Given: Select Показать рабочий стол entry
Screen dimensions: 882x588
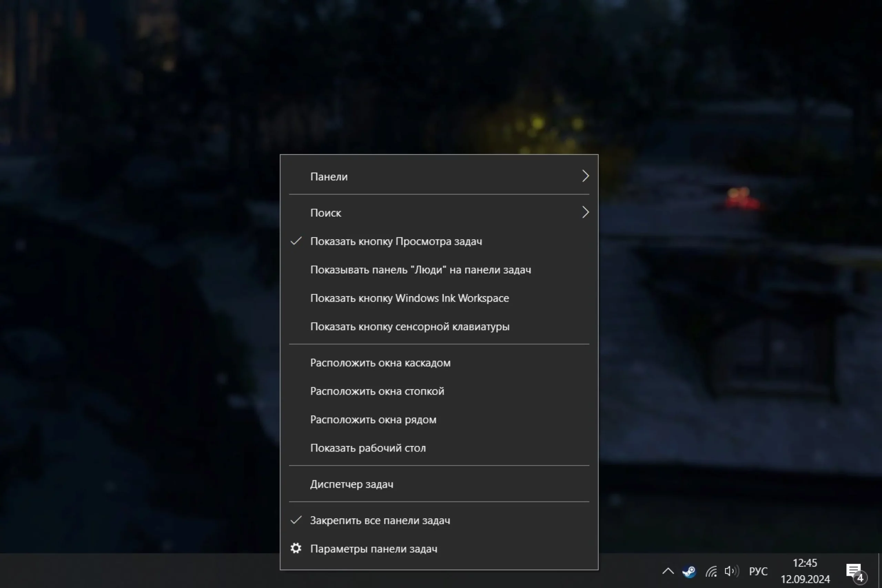Looking at the screenshot, I should coord(368,448).
